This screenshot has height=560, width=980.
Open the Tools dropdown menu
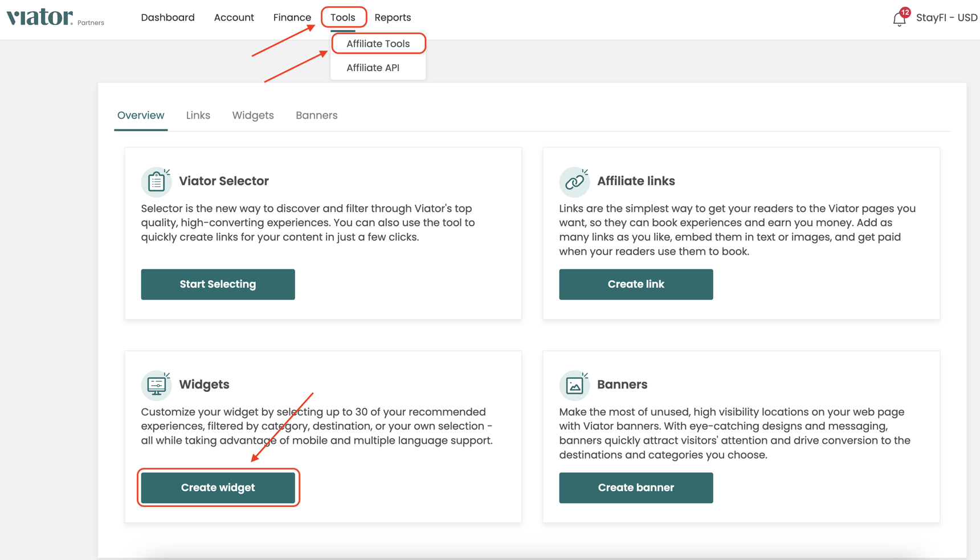(x=343, y=17)
